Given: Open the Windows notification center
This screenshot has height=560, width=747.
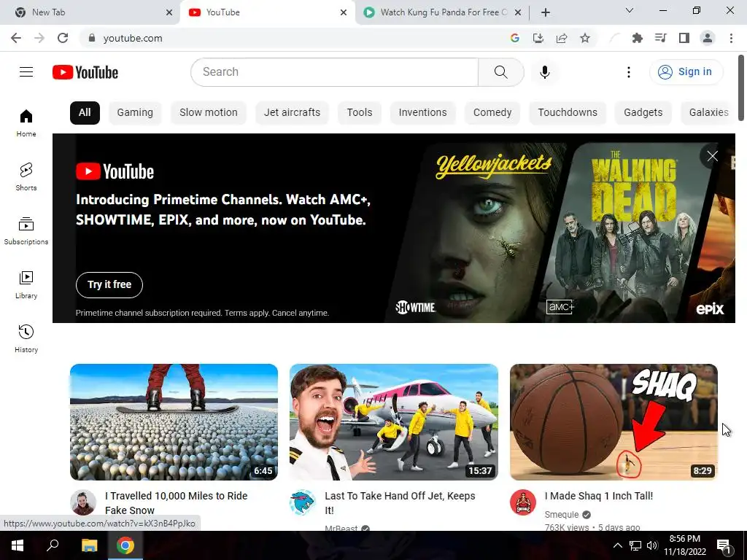Looking at the screenshot, I should click(724, 547).
